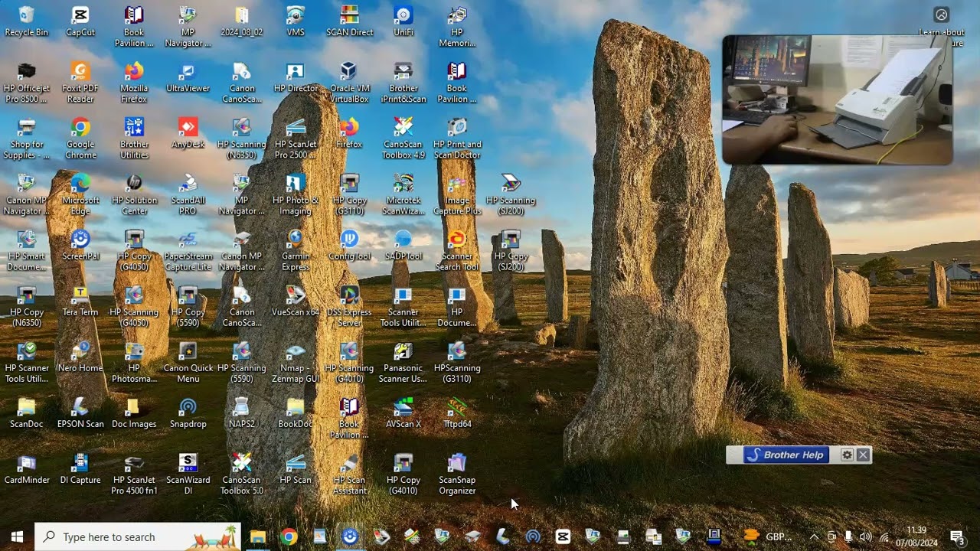Launch the UniFi desktop icon
The width and height of the screenshot is (980, 551).
click(x=403, y=21)
